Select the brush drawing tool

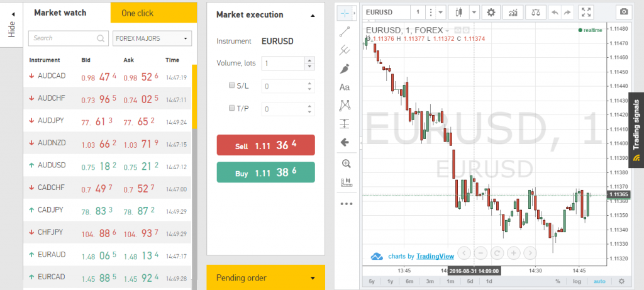[345, 69]
